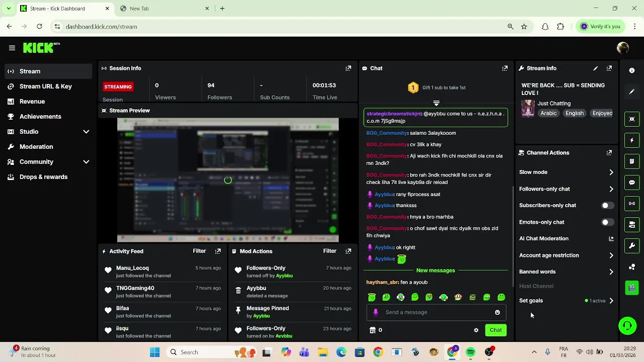Pop out the Channel Actions panel

coord(609,153)
